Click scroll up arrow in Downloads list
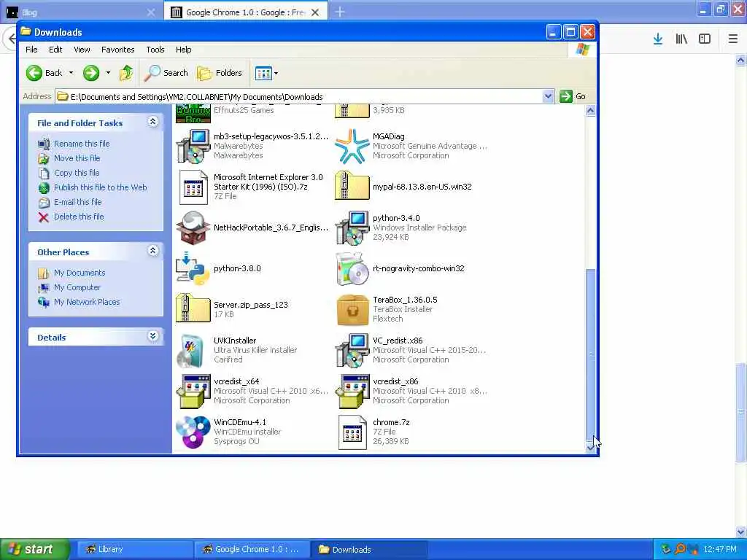Screen dimensions: 747x560 590,111
